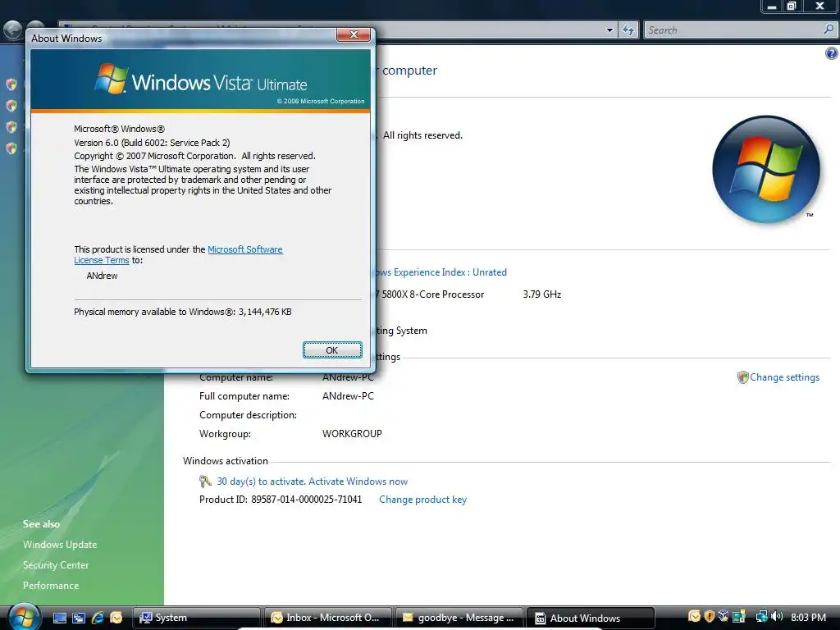Viewport: 840px width, 630px height.
Task: Click the Product ID 89587-014-0000025-71041 text
Action: coord(281,500)
